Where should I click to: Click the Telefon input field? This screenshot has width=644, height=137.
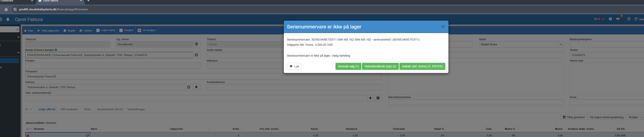[607, 55]
